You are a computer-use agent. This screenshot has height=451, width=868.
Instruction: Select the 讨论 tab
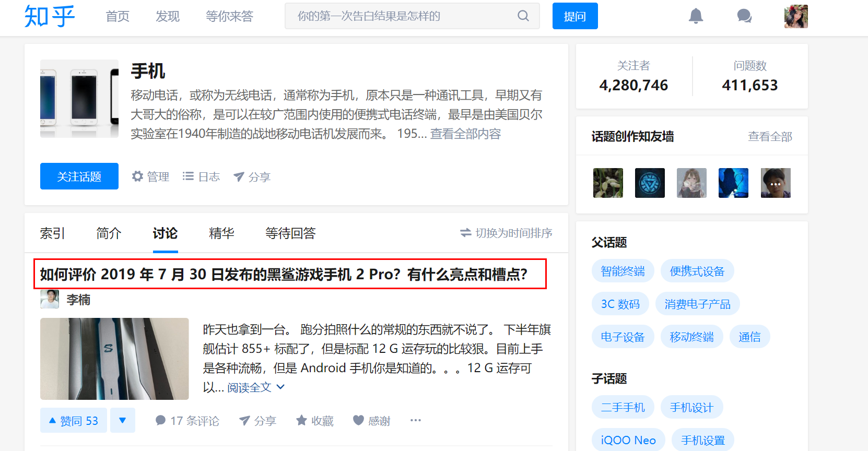[166, 233]
